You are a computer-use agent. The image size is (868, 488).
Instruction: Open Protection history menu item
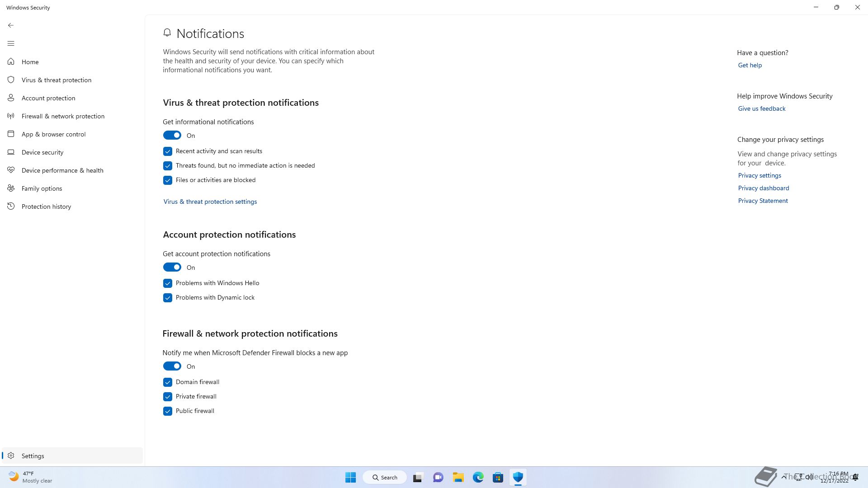[72, 206]
